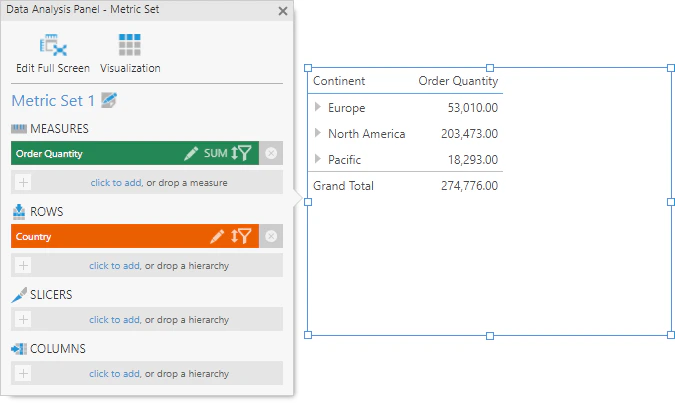Remove the Country row hierarchy
675x403 pixels.
point(271,236)
